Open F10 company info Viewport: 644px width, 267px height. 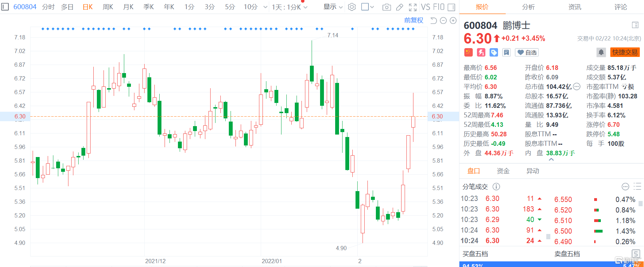coord(439,7)
